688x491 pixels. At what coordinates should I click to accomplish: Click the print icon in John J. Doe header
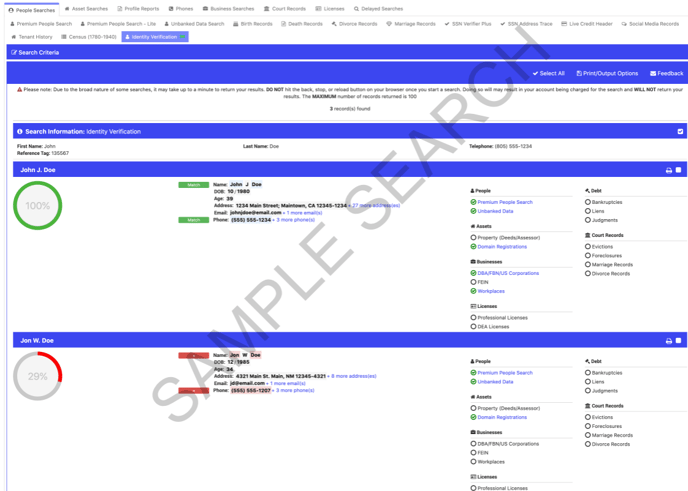tap(669, 171)
